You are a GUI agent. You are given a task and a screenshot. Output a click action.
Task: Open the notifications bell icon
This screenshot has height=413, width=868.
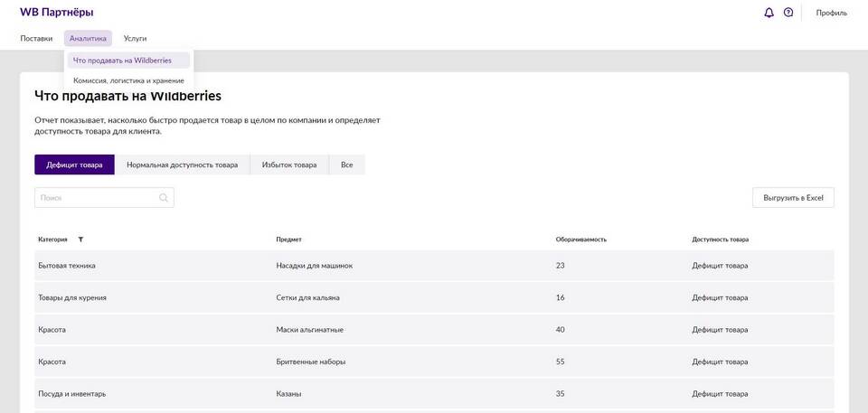pos(769,13)
